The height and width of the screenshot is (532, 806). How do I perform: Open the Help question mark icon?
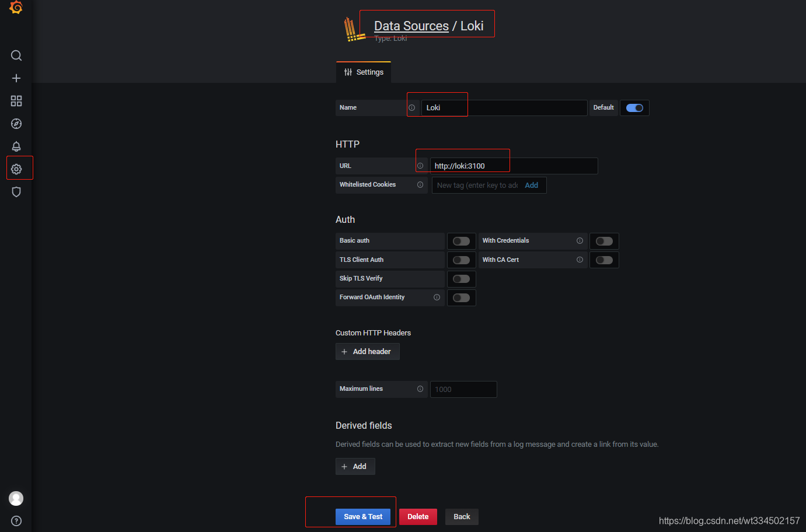click(x=16, y=521)
